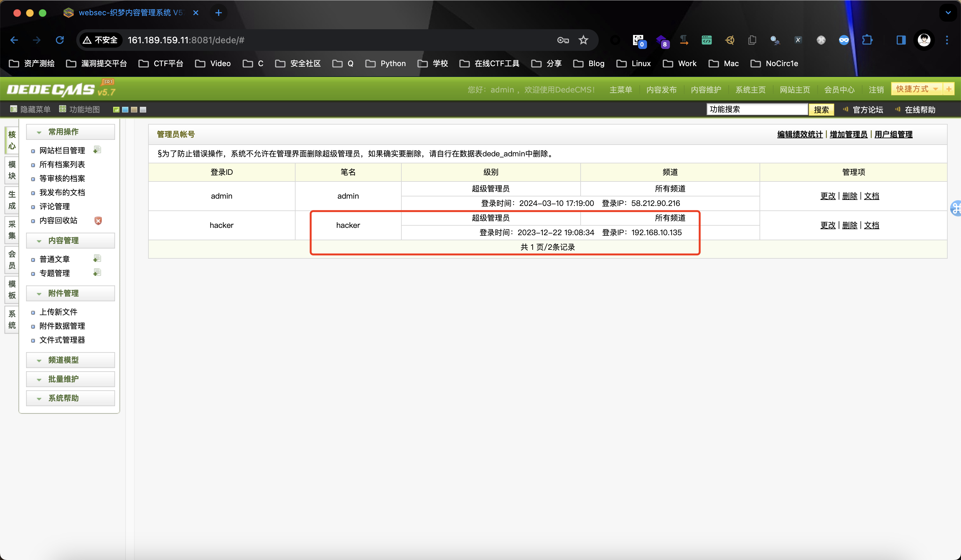This screenshot has width=961, height=560.
Task: Click the 不安全 security warning indicator
Action: pyautogui.click(x=100, y=40)
